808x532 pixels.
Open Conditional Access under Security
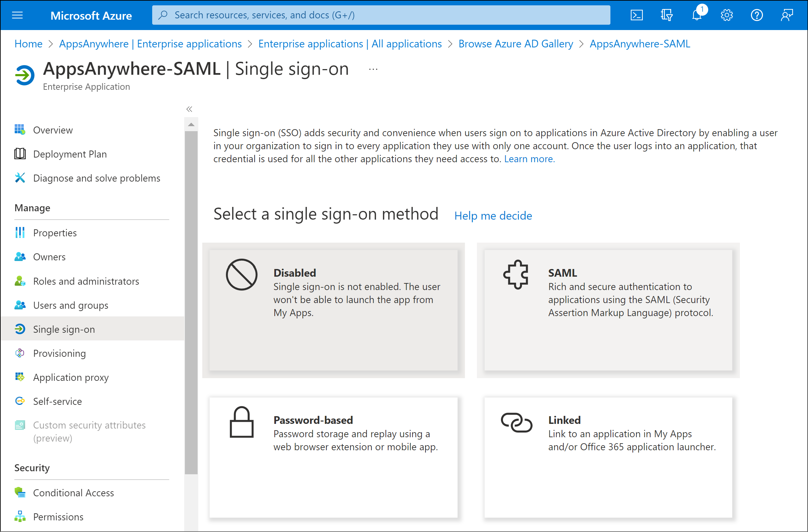73,493
